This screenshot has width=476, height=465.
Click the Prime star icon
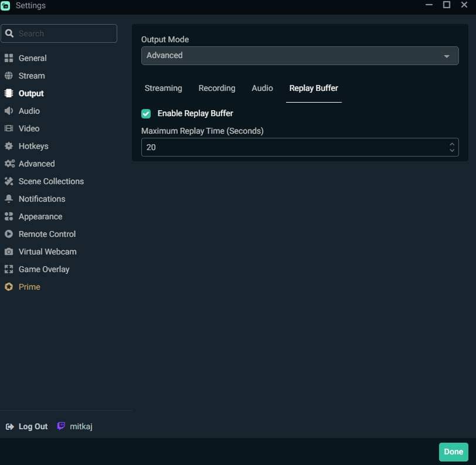[x=9, y=287]
